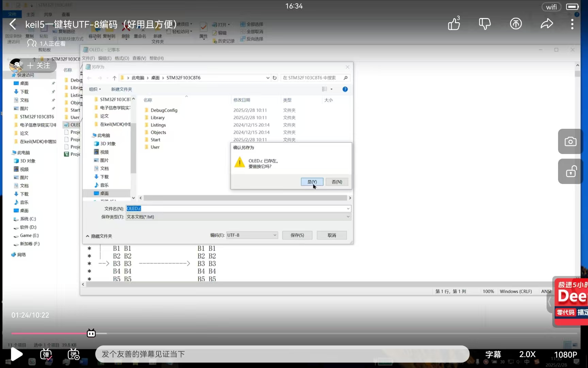The width and height of the screenshot is (588, 368).
Task: Click 是(Y) to confirm file replacement
Action: tap(312, 182)
